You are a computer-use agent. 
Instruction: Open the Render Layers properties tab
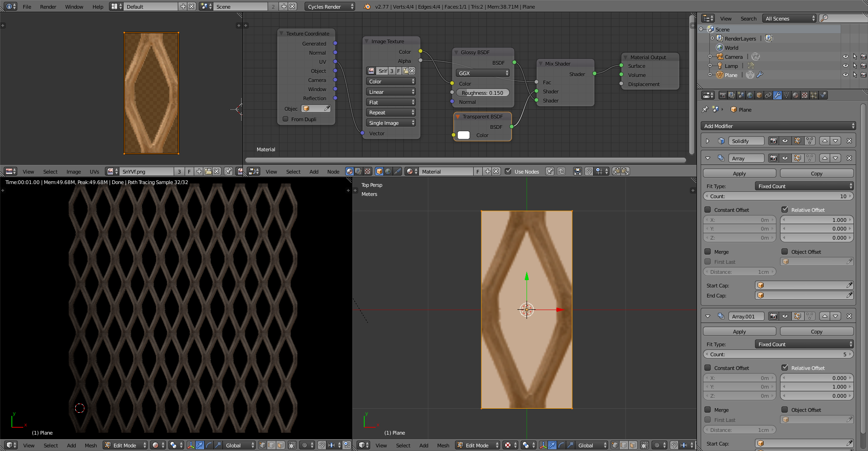(732, 95)
